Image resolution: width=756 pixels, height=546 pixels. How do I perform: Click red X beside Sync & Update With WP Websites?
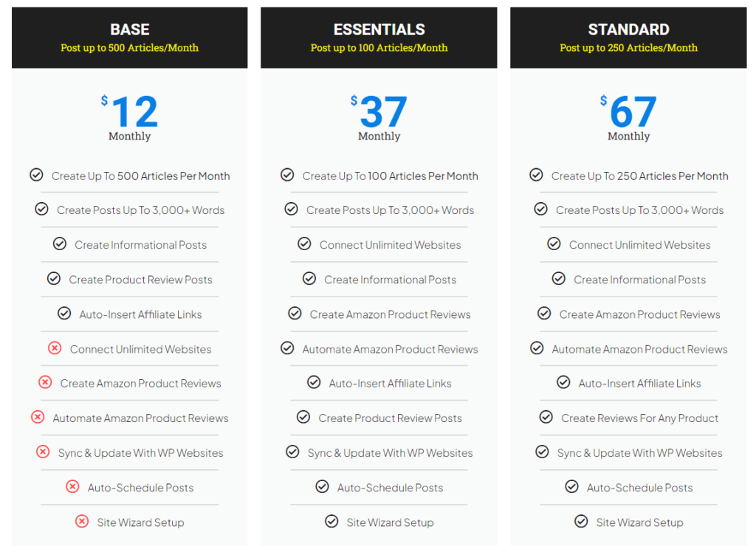[x=43, y=452]
